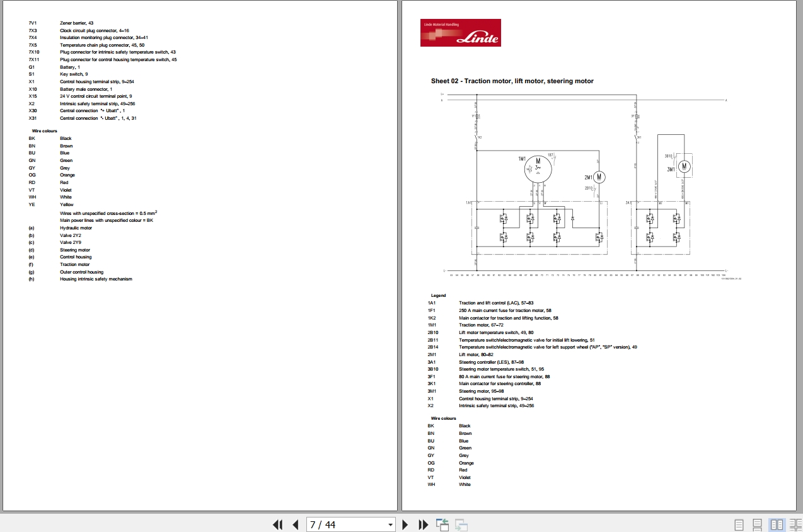The width and height of the screenshot is (803, 532).
Task: Select legend row 1K2 Main contactor
Action: [493, 318]
